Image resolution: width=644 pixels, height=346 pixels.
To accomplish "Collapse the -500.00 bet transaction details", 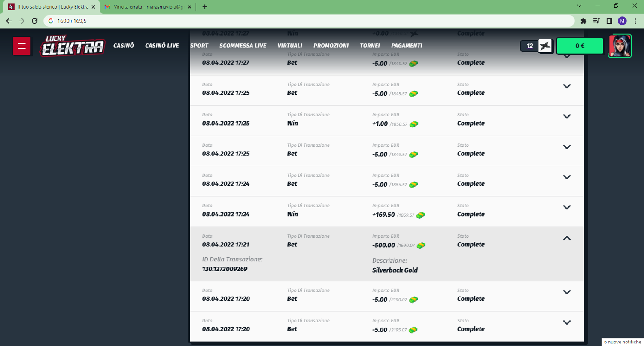I will point(567,238).
